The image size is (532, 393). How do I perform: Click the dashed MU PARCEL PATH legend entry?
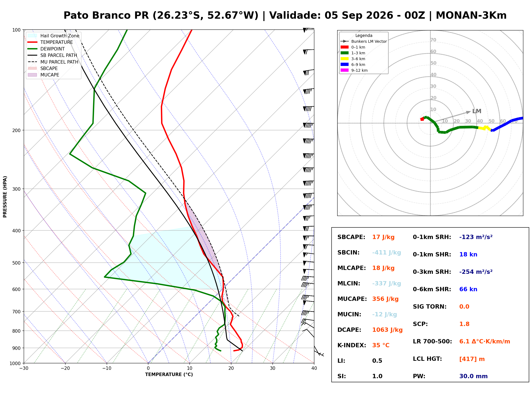(x=53, y=62)
